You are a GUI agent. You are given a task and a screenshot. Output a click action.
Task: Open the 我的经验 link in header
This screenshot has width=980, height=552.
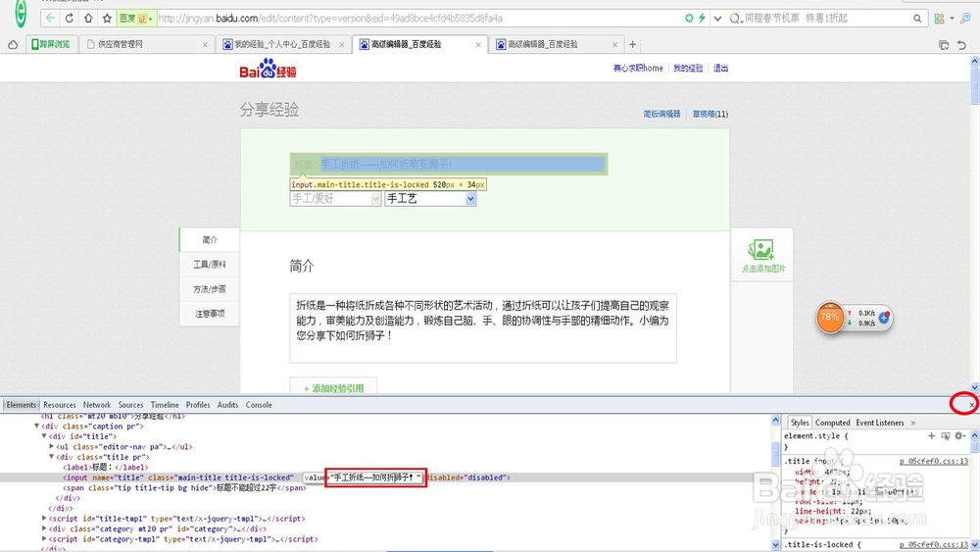click(x=688, y=68)
